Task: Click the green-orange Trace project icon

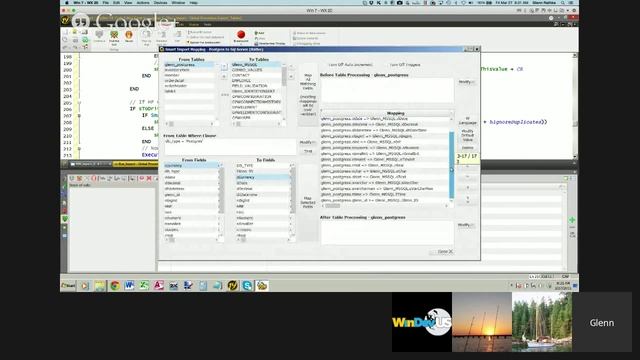Action: (x=114, y=35)
